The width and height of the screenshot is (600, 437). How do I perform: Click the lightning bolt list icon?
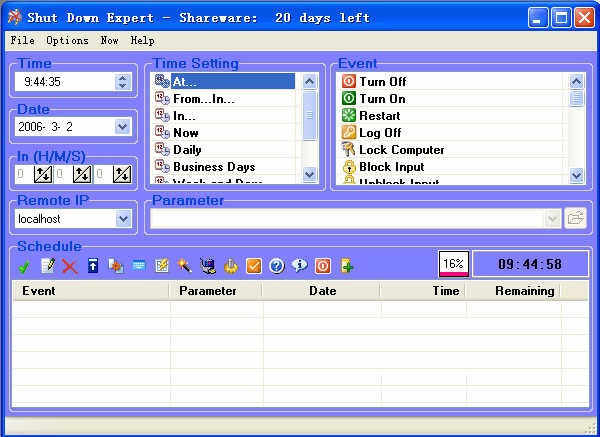162,266
